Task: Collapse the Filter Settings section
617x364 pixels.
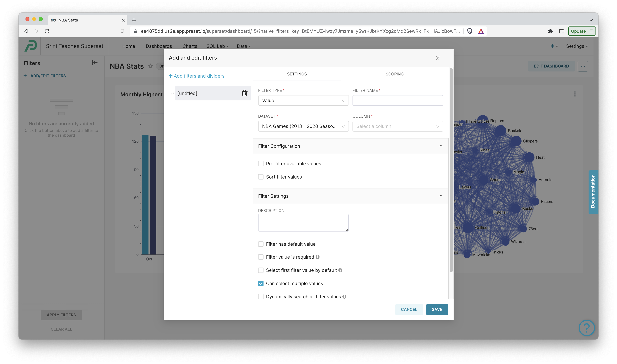Action: click(x=441, y=196)
